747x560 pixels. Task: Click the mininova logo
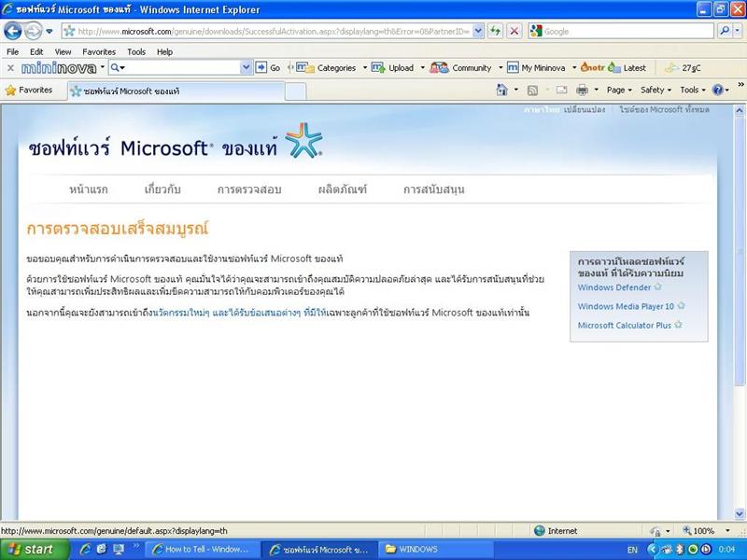[x=59, y=68]
